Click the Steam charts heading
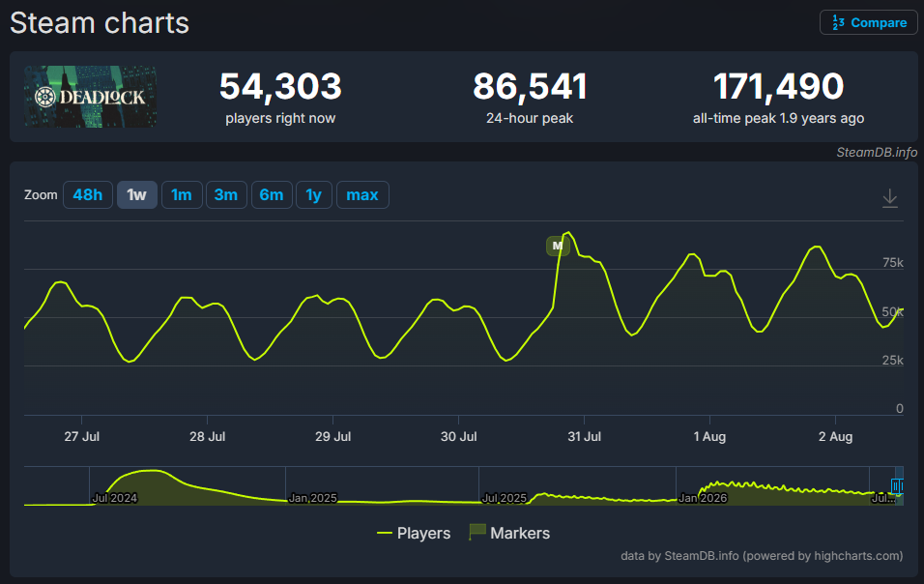924x584 pixels. click(100, 23)
